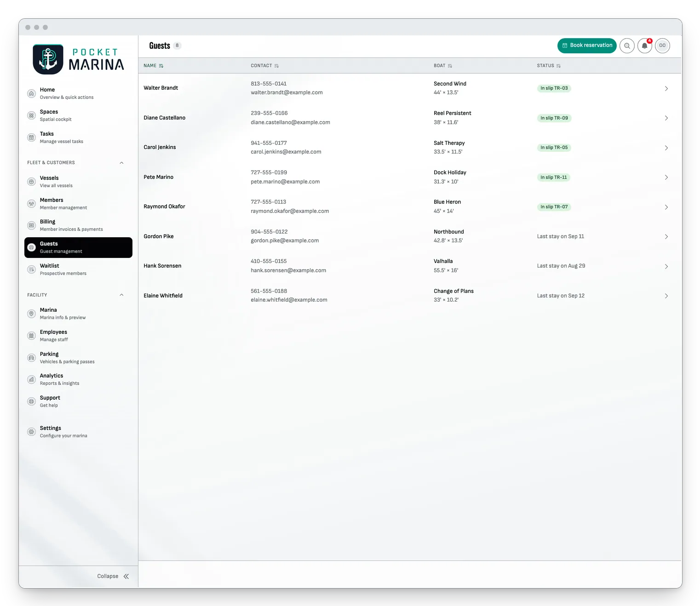Click Last stay on Aug 29
The height and width of the screenshot is (606, 700).
pos(561,266)
